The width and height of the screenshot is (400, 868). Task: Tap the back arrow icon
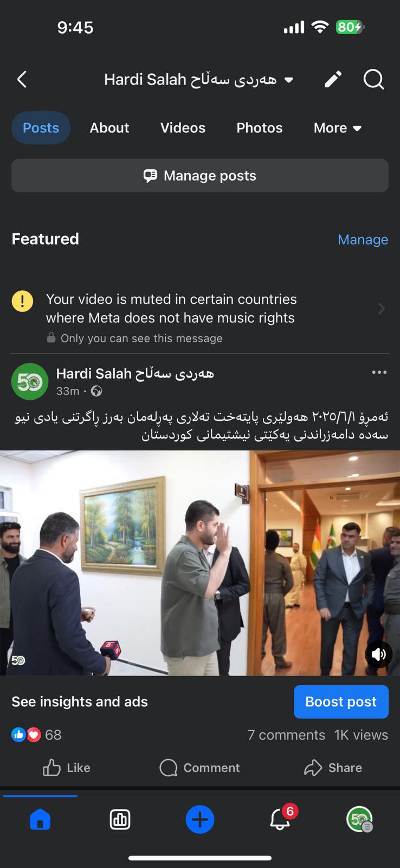click(x=22, y=80)
